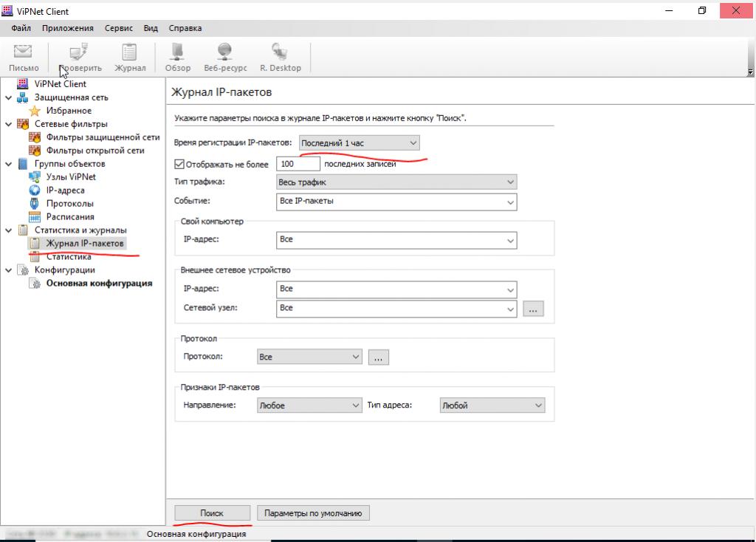Click the Расписания calendar icon
The image size is (756, 542).
pos(35,217)
